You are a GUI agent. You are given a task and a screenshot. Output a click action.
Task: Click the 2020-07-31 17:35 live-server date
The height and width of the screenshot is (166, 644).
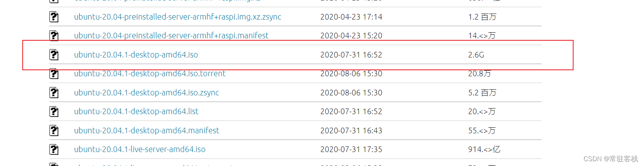coord(351,149)
